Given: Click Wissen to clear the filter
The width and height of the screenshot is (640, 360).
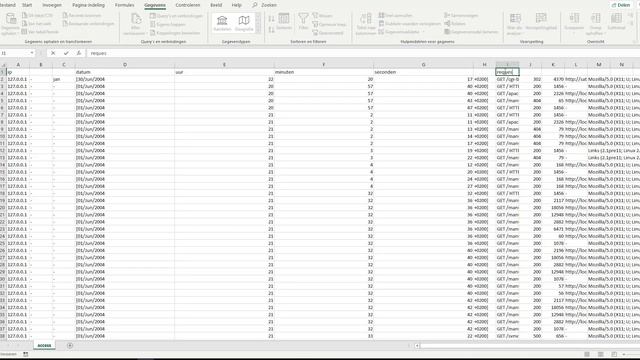Looking at the screenshot, I should pos(322,16).
